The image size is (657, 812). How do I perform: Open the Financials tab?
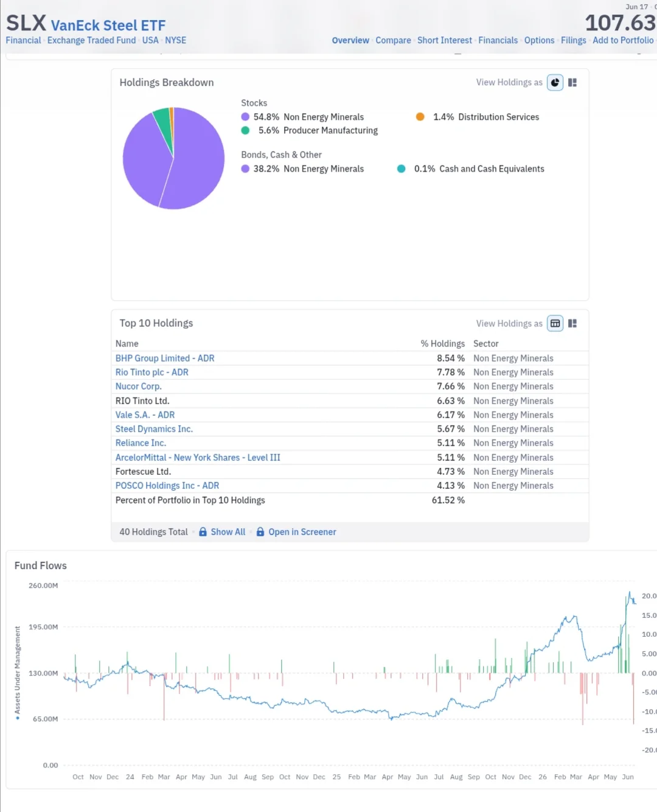tap(498, 40)
